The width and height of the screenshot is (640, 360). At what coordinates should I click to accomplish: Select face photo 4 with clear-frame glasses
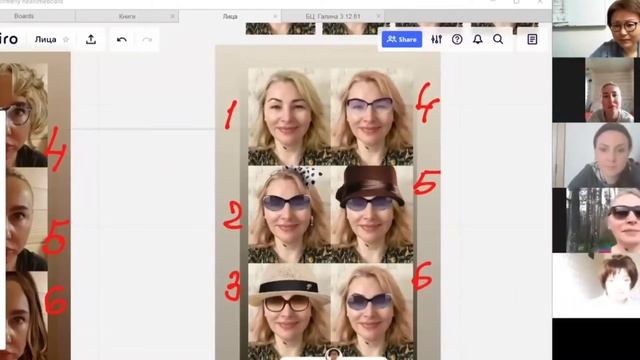pyautogui.click(x=372, y=116)
